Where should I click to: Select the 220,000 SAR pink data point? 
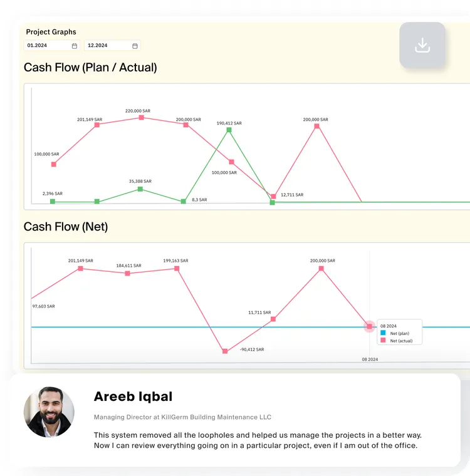[x=141, y=118]
